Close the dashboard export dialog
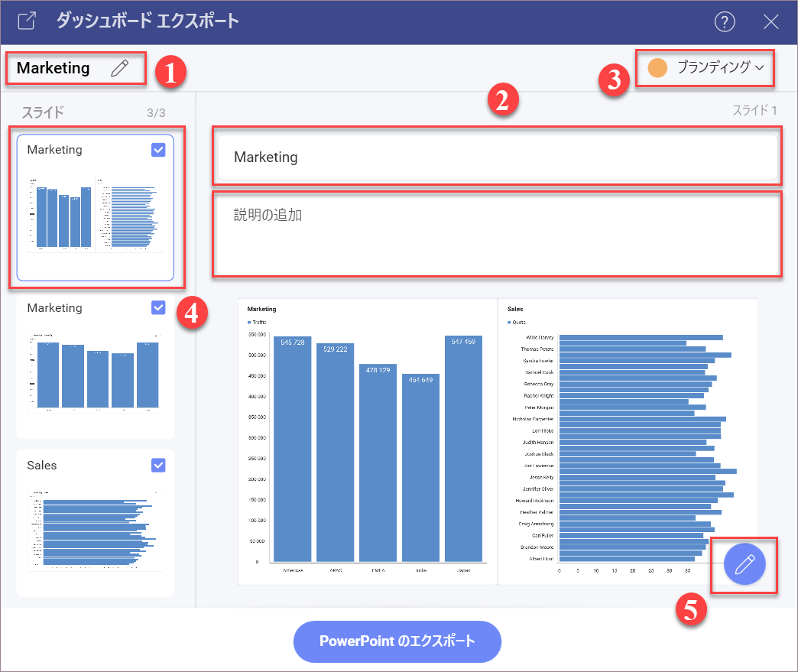The width and height of the screenshot is (798, 672). [x=770, y=21]
